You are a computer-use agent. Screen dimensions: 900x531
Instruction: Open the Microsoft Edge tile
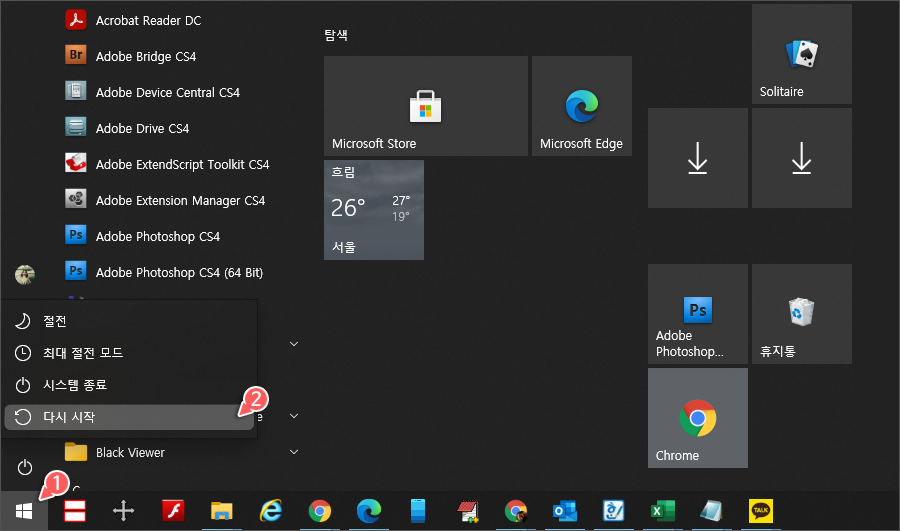tap(581, 106)
